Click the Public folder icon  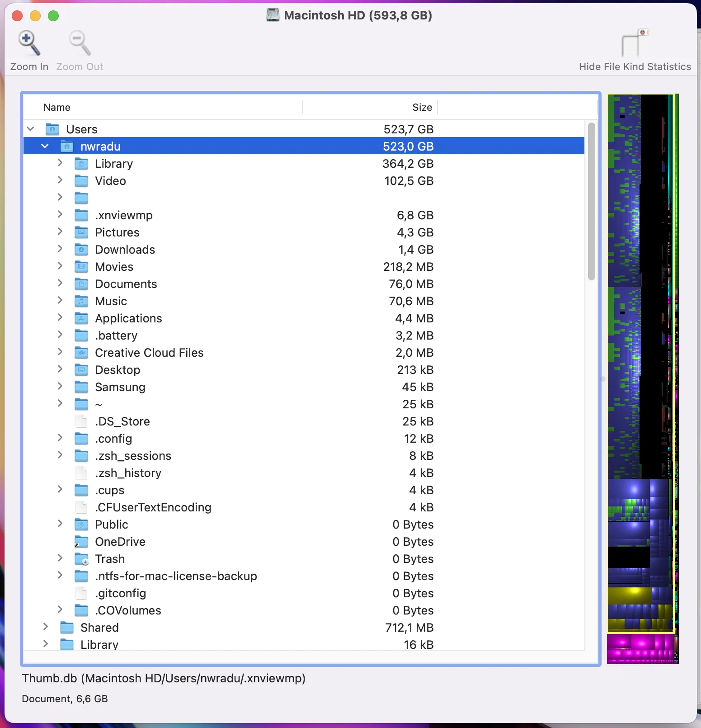pyautogui.click(x=81, y=525)
